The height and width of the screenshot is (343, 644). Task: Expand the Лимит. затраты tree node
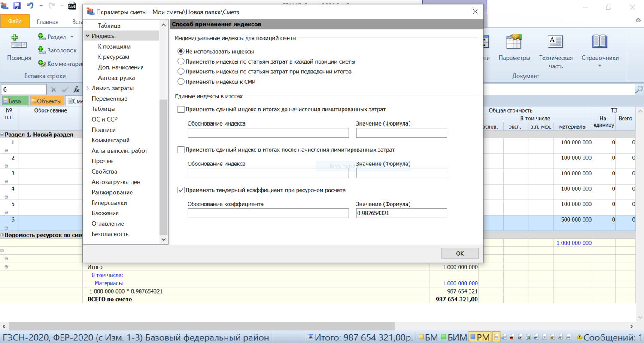(x=88, y=88)
